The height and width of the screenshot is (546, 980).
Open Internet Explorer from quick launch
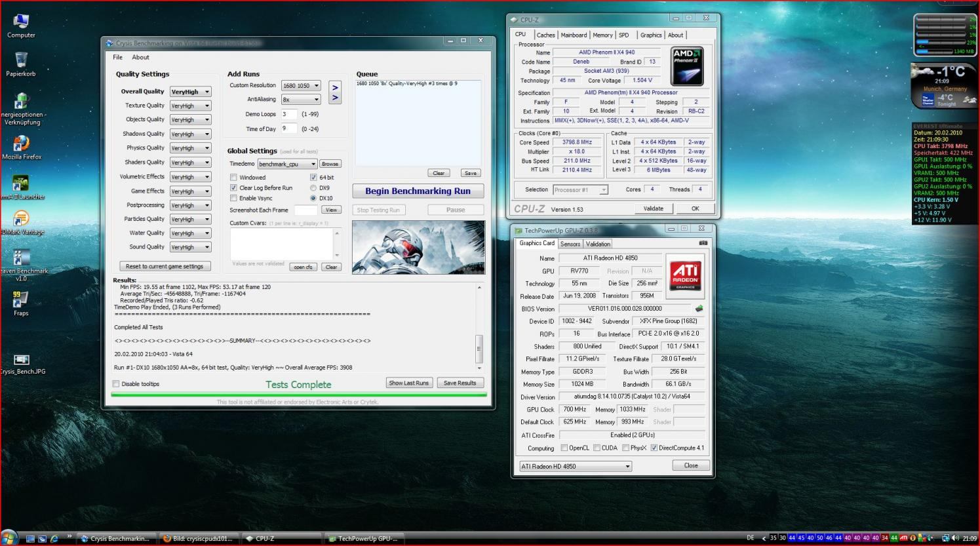tap(54, 539)
